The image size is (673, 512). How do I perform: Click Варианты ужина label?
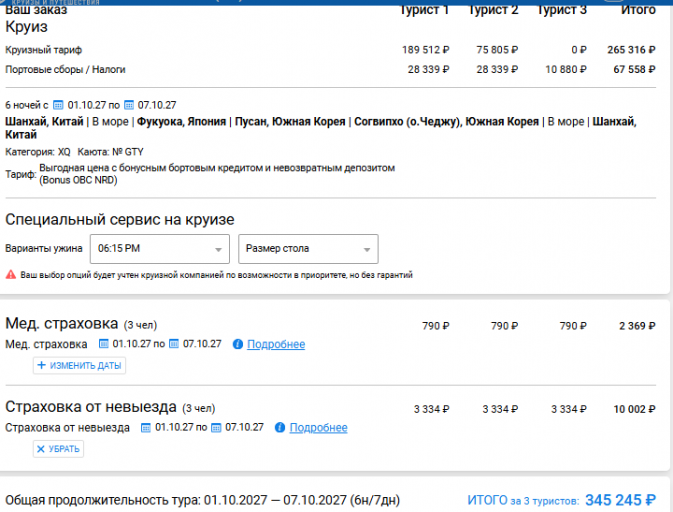[x=44, y=248]
